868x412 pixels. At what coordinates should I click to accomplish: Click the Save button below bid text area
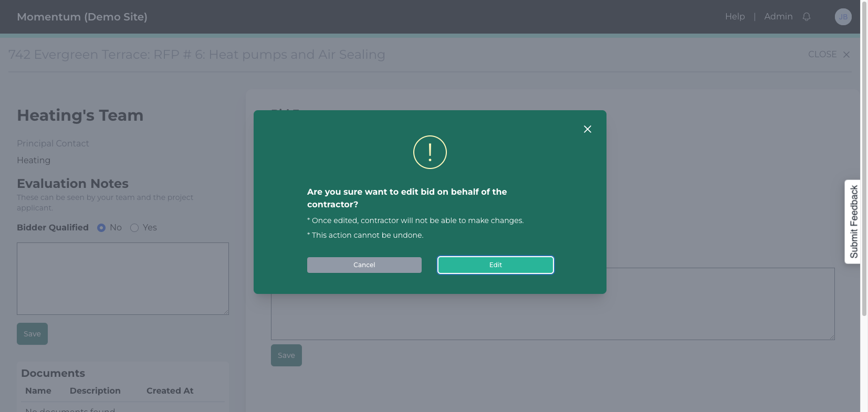click(286, 355)
